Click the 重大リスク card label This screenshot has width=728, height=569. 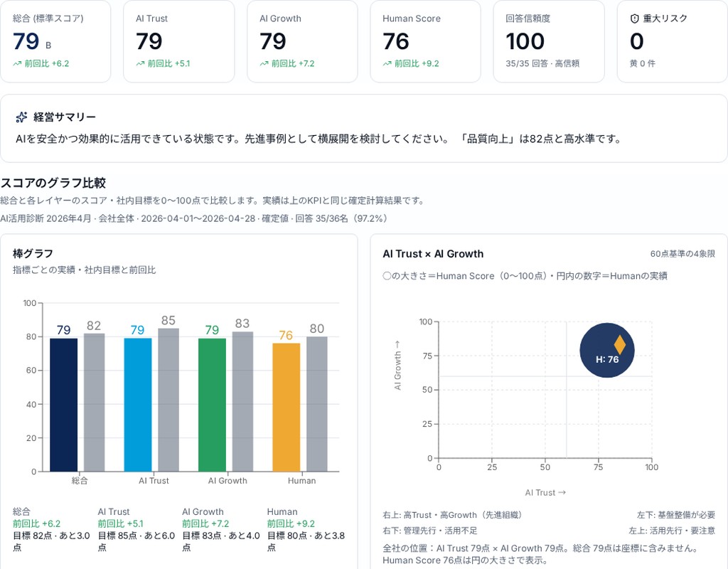click(x=665, y=18)
